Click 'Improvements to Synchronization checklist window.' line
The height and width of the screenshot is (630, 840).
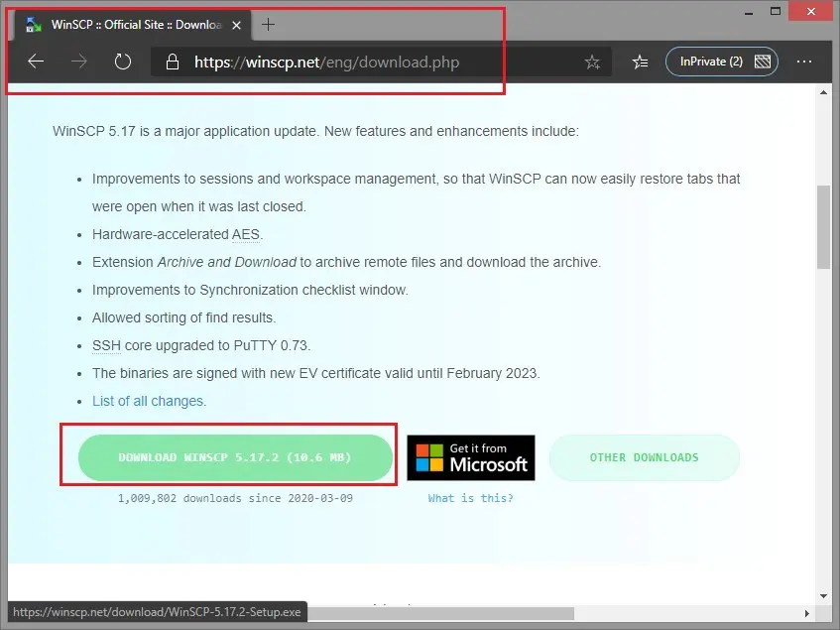(x=250, y=290)
